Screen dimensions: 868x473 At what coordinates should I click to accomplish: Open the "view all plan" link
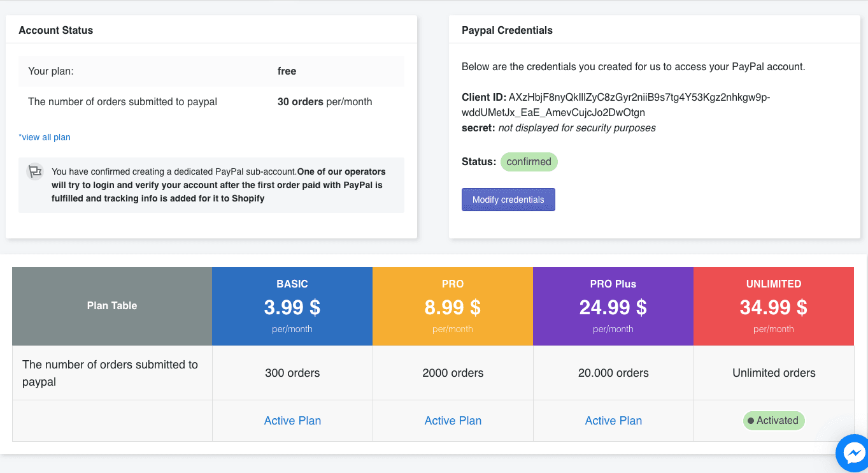(45, 137)
